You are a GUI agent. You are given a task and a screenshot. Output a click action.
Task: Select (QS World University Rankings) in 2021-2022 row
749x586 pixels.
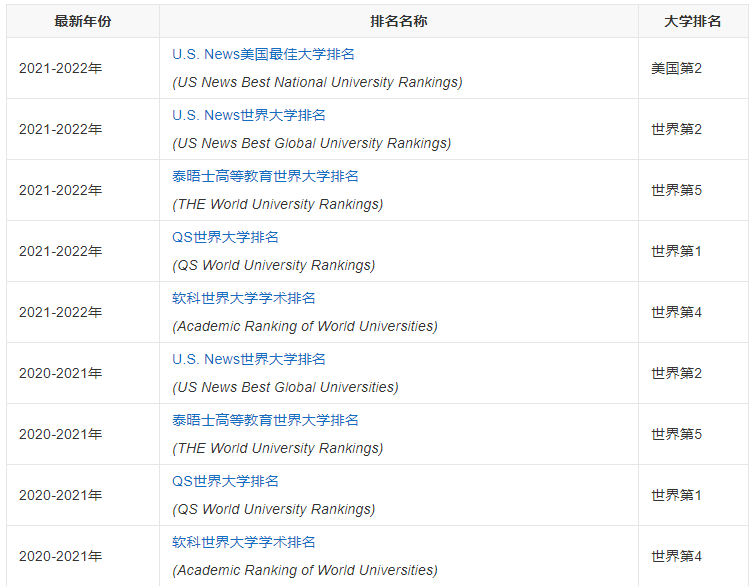click(x=274, y=265)
